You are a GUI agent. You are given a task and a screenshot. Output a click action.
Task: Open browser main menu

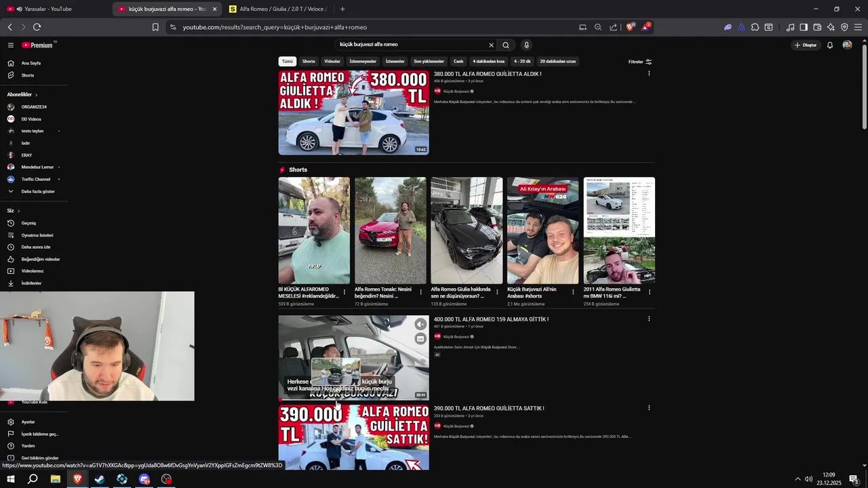tap(858, 27)
